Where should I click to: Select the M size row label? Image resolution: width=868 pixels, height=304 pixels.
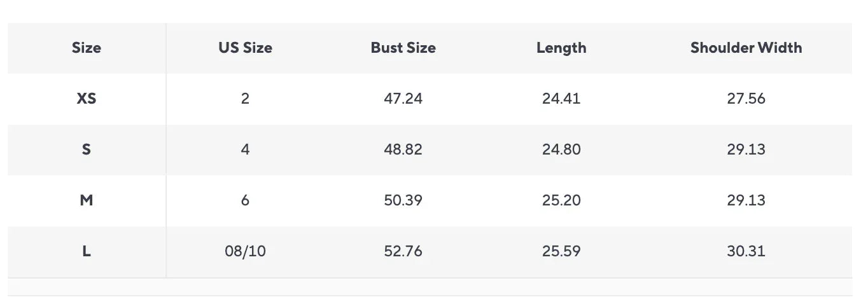(87, 200)
